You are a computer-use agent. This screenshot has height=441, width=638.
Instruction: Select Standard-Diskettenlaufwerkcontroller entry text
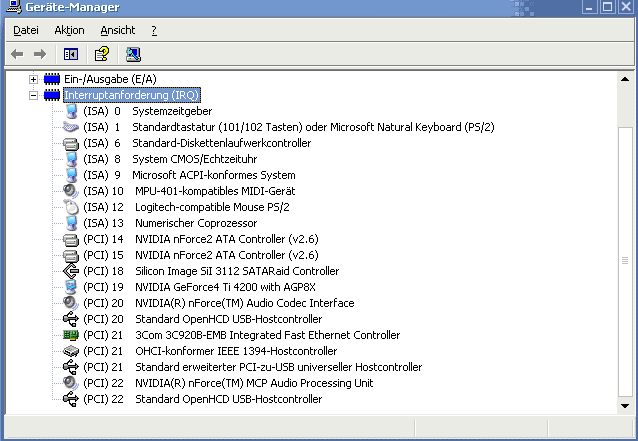click(x=222, y=143)
